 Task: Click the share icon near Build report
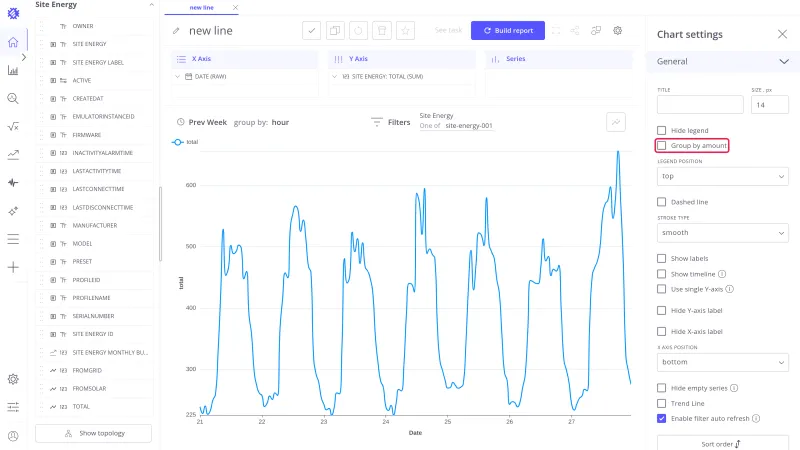point(575,31)
